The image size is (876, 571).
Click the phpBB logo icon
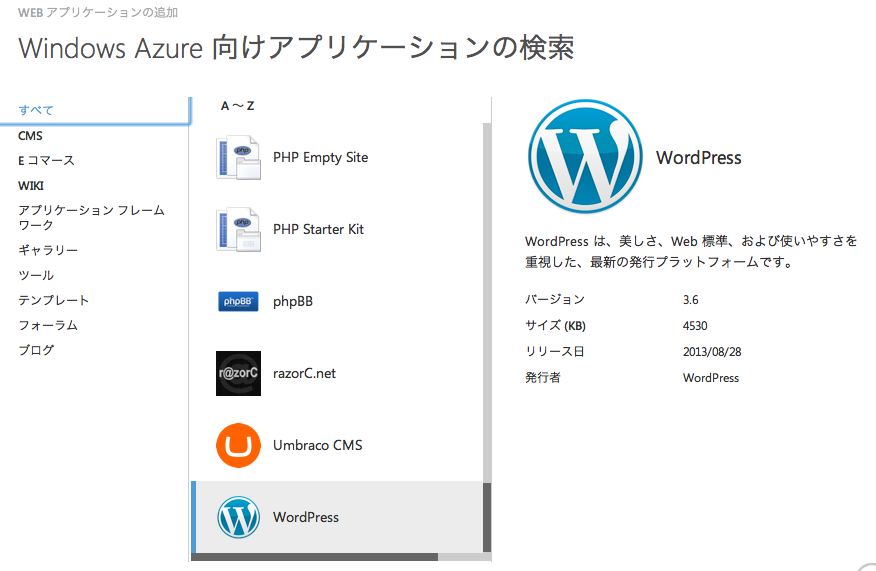238,302
